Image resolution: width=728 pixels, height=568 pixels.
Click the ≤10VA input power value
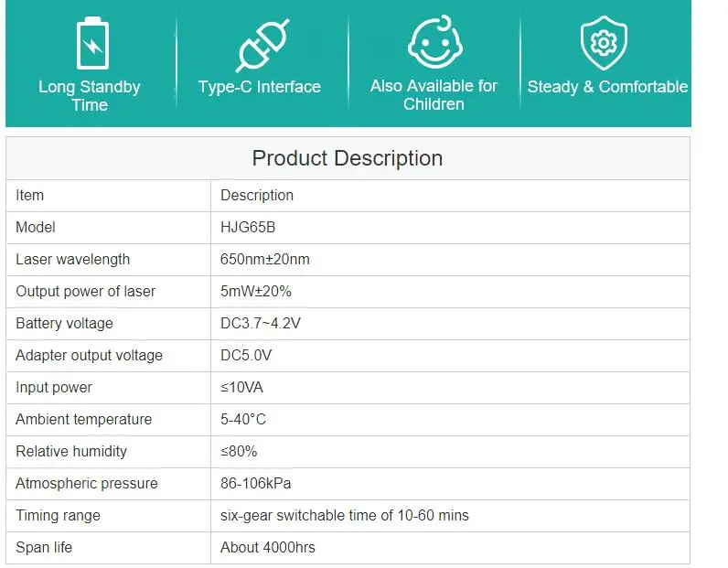(x=241, y=387)
